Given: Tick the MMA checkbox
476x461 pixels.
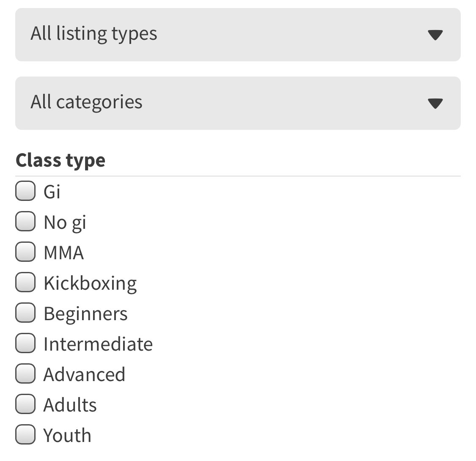Looking at the screenshot, I should 25,252.
